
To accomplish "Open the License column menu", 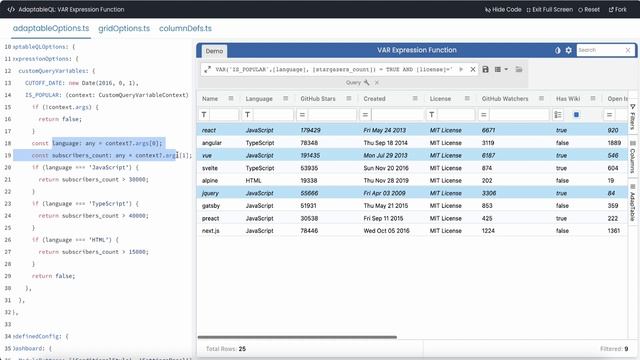I will [x=467, y=98].
